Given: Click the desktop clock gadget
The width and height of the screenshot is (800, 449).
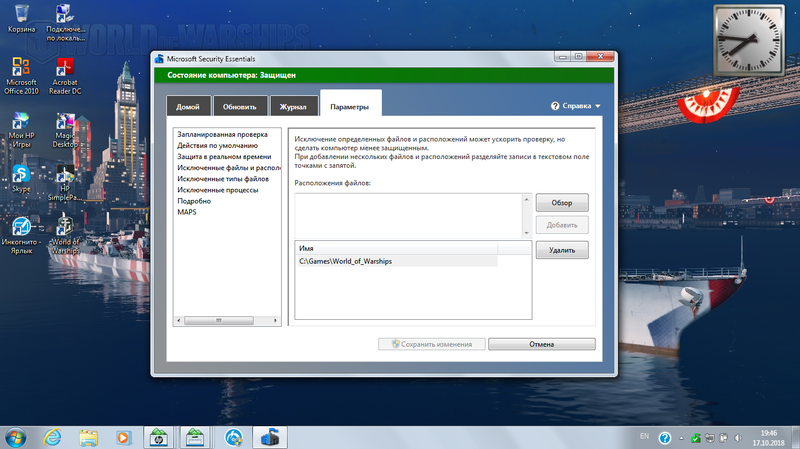Looking at the screenshot, I should tap(749, 40).
